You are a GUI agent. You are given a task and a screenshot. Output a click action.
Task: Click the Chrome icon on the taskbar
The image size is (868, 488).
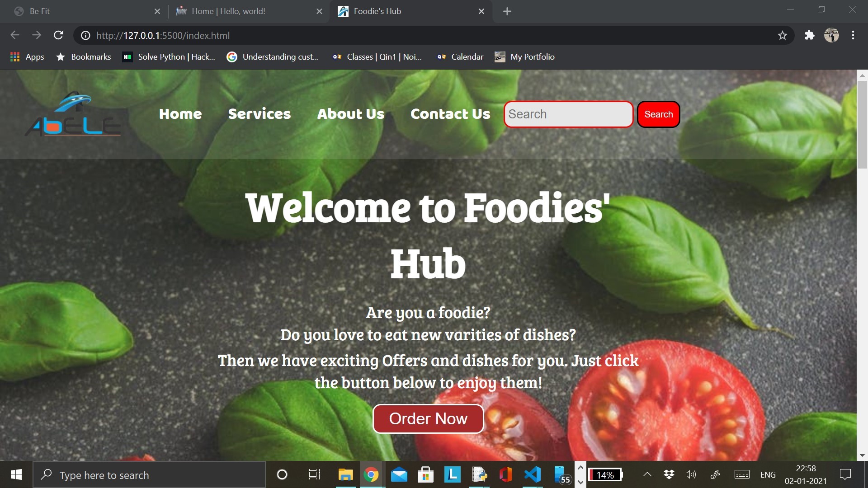pos(371,474)
